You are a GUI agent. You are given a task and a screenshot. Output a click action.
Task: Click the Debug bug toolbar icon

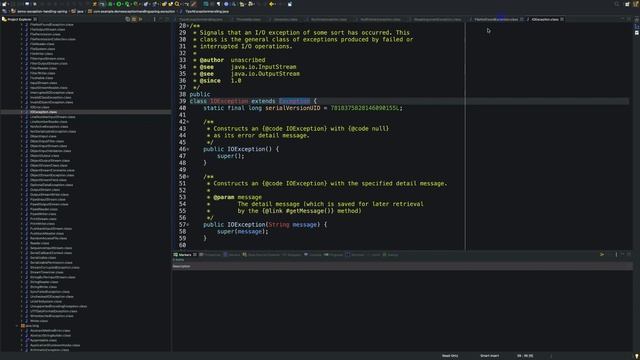click(x=110, y=4)
